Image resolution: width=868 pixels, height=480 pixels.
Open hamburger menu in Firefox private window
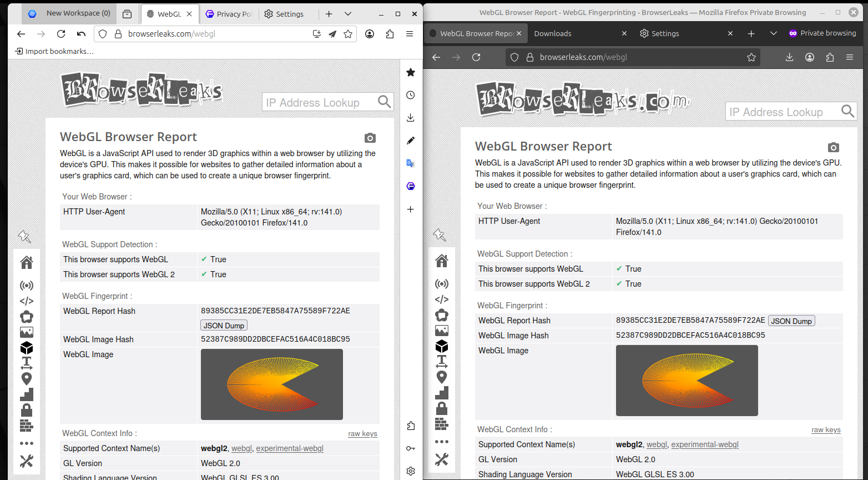[x=850, y=57]
